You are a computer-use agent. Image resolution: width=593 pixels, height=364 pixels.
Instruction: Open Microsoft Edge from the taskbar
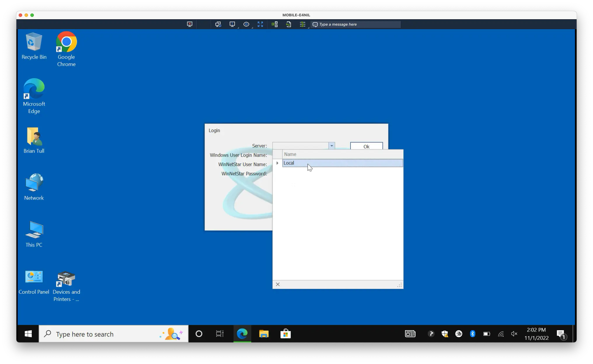click(242, 334)
